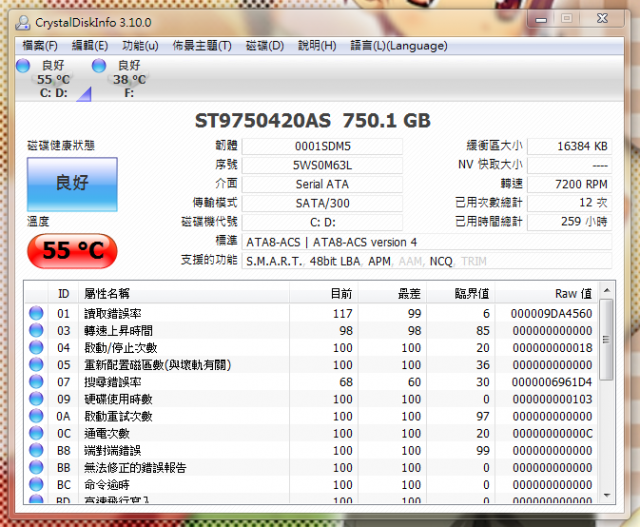Open the 檔案(F) menu
640x527 pixels.
(40, 46)
